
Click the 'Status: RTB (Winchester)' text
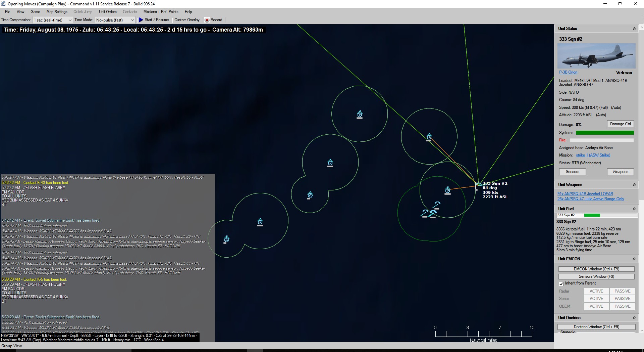tap(580, 163)
